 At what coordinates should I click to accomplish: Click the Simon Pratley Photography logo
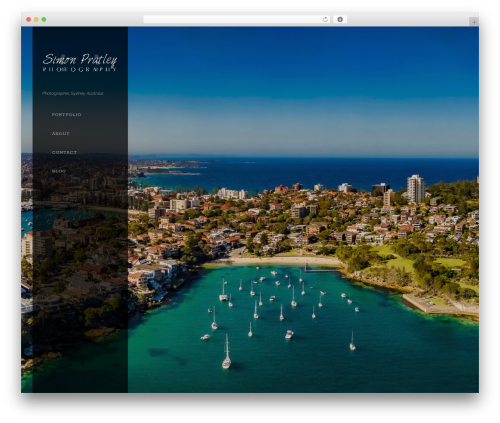tap(80, 62)
